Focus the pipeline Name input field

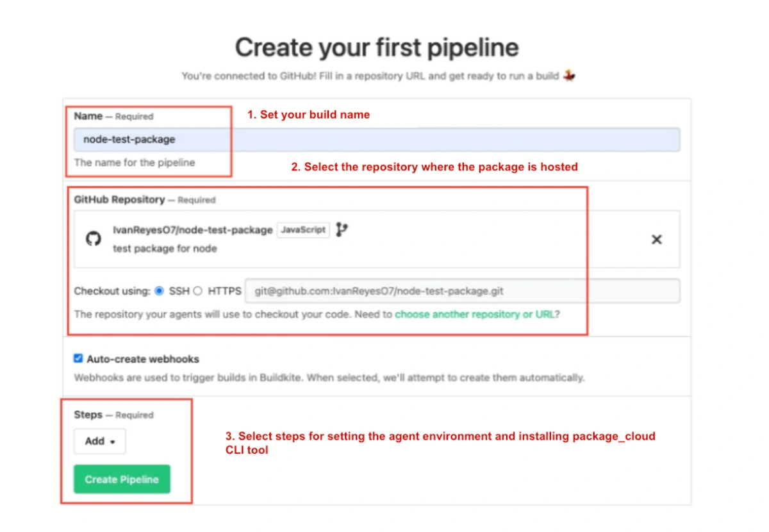377,139
